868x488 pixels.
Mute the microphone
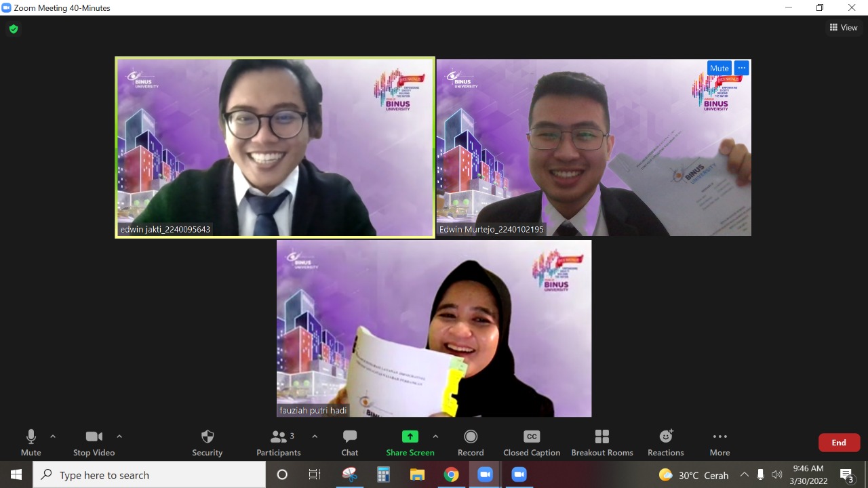pos(31,442)
